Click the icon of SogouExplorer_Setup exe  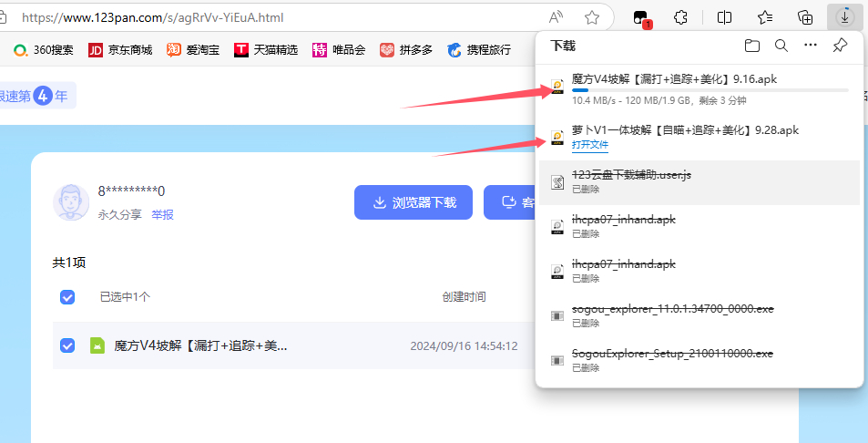pyautogui.click(x=557, y=360)
